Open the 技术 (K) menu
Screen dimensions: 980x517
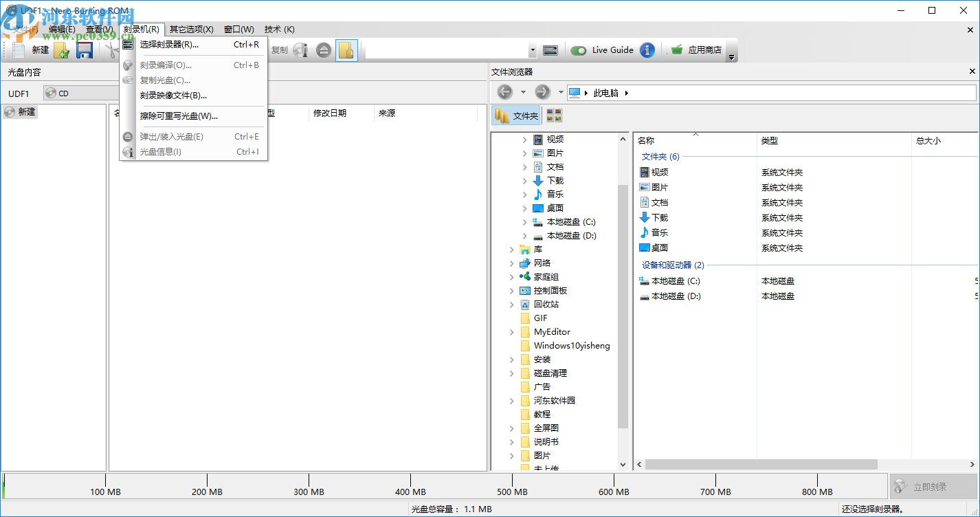click(x=280, y=29)
